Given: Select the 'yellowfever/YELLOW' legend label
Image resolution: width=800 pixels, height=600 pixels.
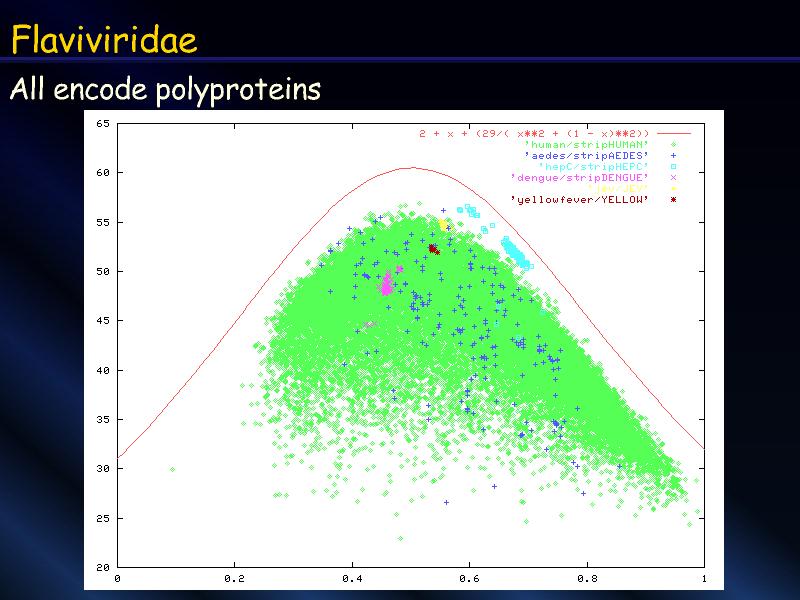Looking at the screenshot, I should [x=580, y=199].
